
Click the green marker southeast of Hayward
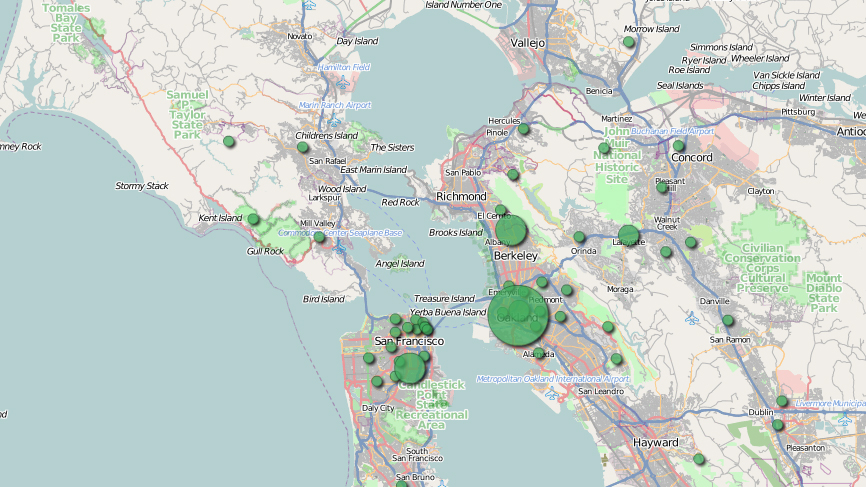[699, 459]
